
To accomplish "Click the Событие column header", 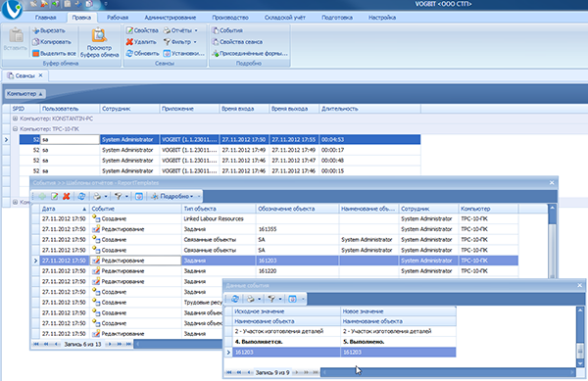I will tap(135, 209).
